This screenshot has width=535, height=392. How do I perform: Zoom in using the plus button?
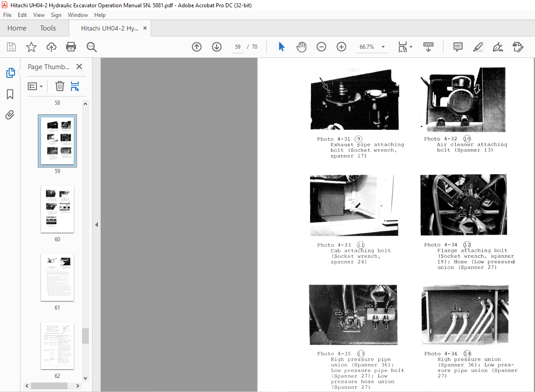341,46
